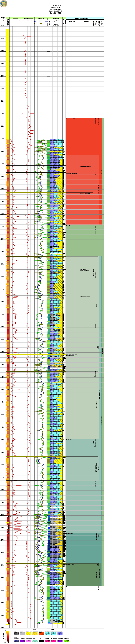Image resolution: width=135 pixels, height=644 pixels.
Task: Select the B PENN LM label
Action: (70, 534)
